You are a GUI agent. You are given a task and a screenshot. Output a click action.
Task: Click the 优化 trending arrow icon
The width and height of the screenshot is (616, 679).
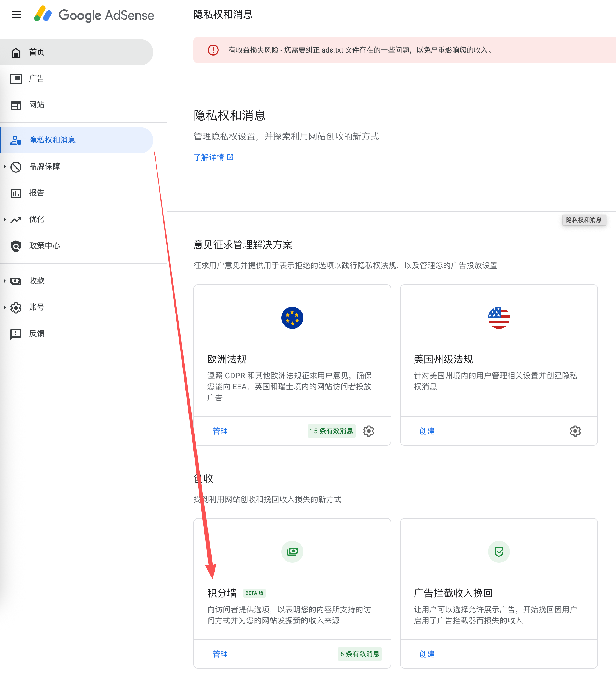coord(16,220)
